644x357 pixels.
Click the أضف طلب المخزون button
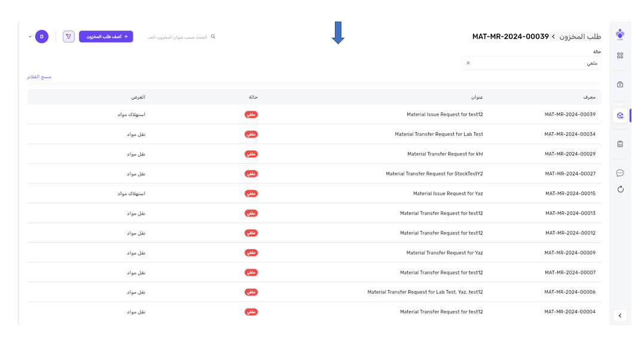106,37
